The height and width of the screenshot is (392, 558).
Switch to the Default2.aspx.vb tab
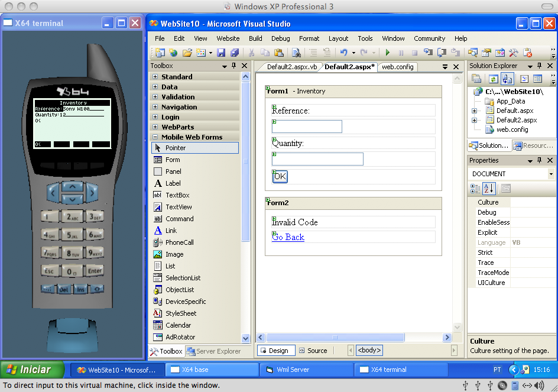point(291,67)
